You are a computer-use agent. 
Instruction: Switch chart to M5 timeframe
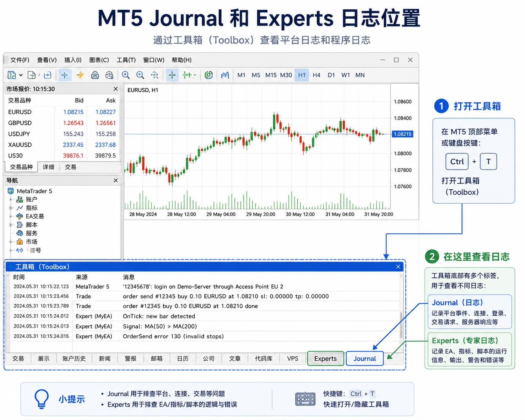[256, 75]
